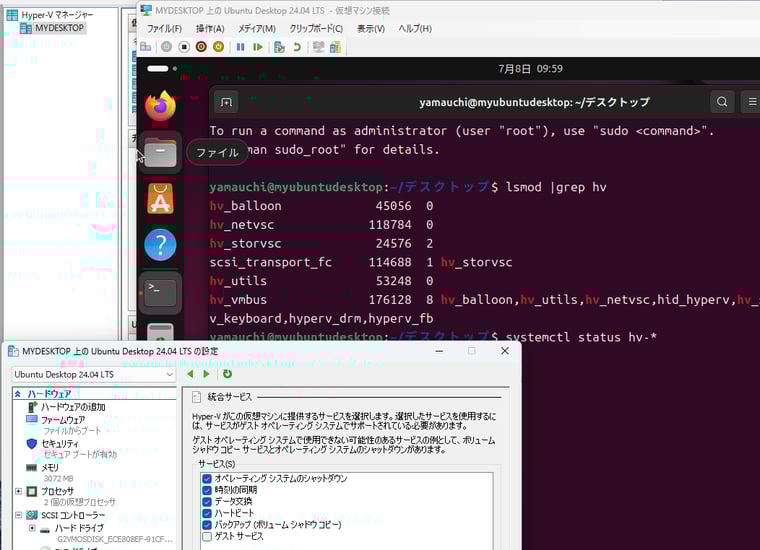Open the Ubuntu Desktop 24.04 LTS VM dropdown
The height and width of the screenshot is (550, 760).
point(94,375)
